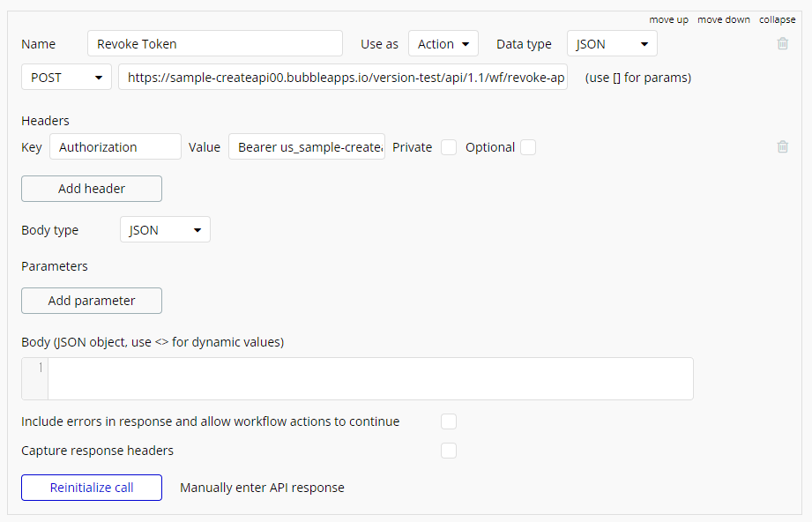The width and height of the screenshot is (812, 522).
Task: Click the 'Parameters' section label
Action: [x=55, y=266]
